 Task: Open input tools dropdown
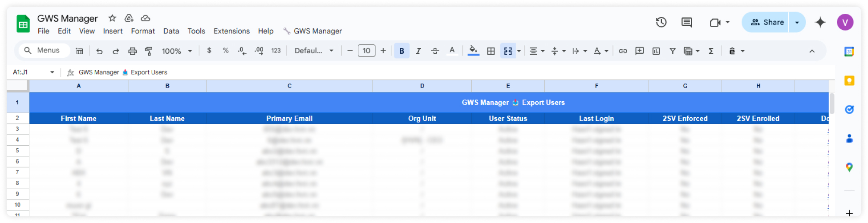click(x=736, y=51)
